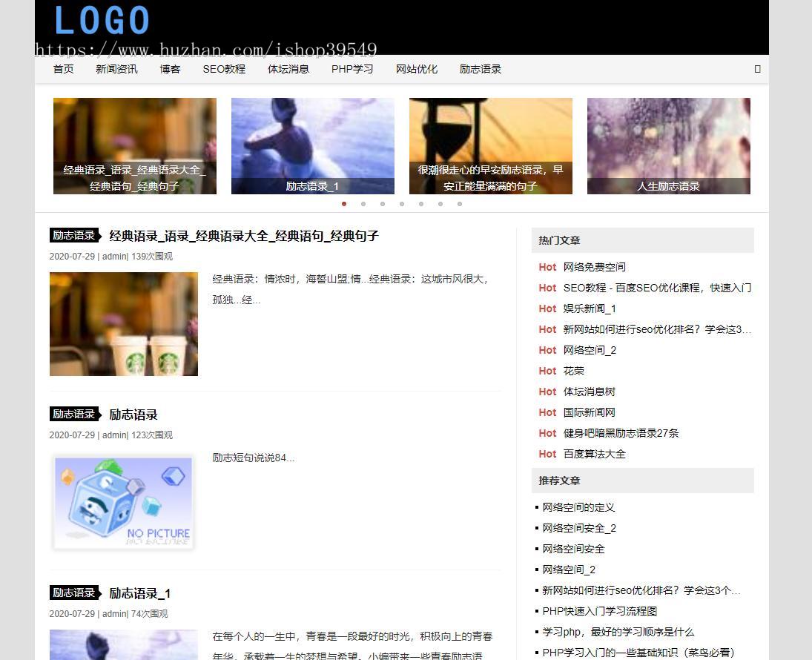Click the excerpt 励志短句说说84...
Image resolution: width=812 pixels, height=660 pixels.
(x=253, y=458)
